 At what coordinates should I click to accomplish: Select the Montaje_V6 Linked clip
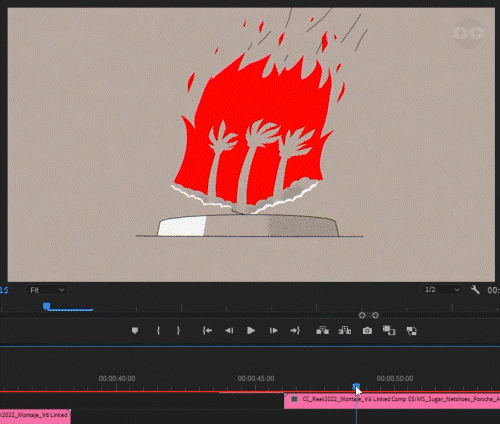(35, 416)
